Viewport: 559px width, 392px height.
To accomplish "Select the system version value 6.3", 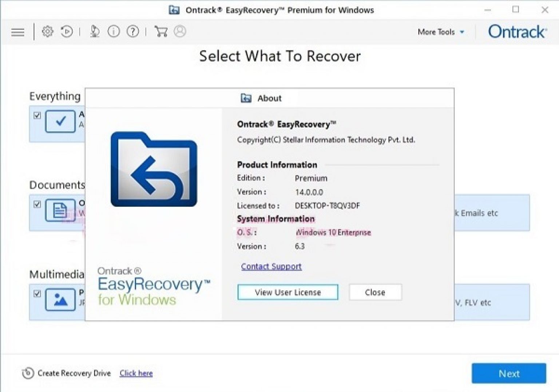I will point(300,247).
